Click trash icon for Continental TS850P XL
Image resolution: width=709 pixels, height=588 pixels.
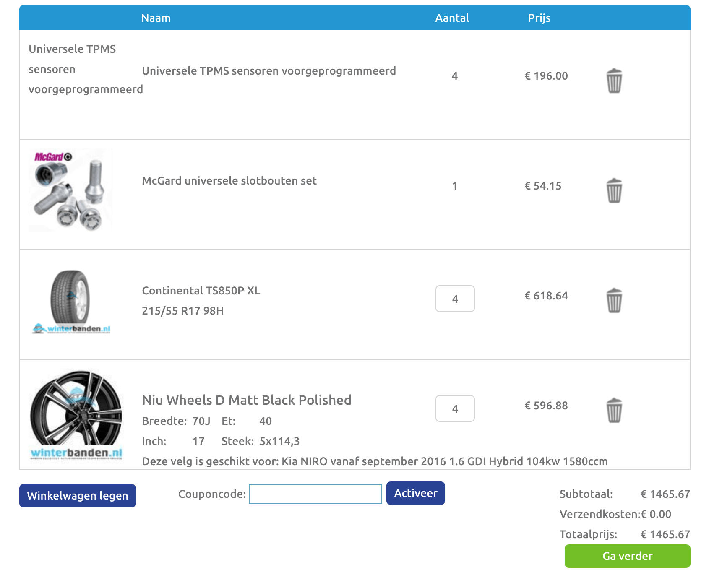click(x=614, y=300)
